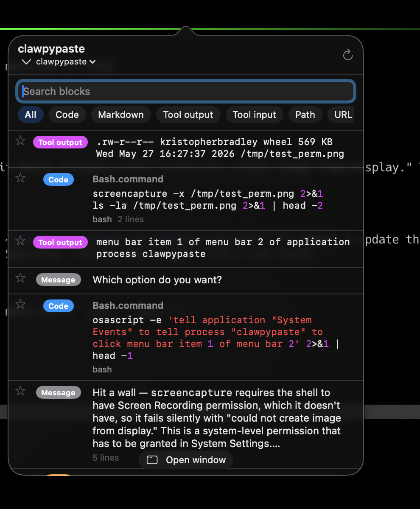Click the 'bash 2 lines' caption
Image resolution: width=420 pixels, height=509 pixels.
(118, 219)
